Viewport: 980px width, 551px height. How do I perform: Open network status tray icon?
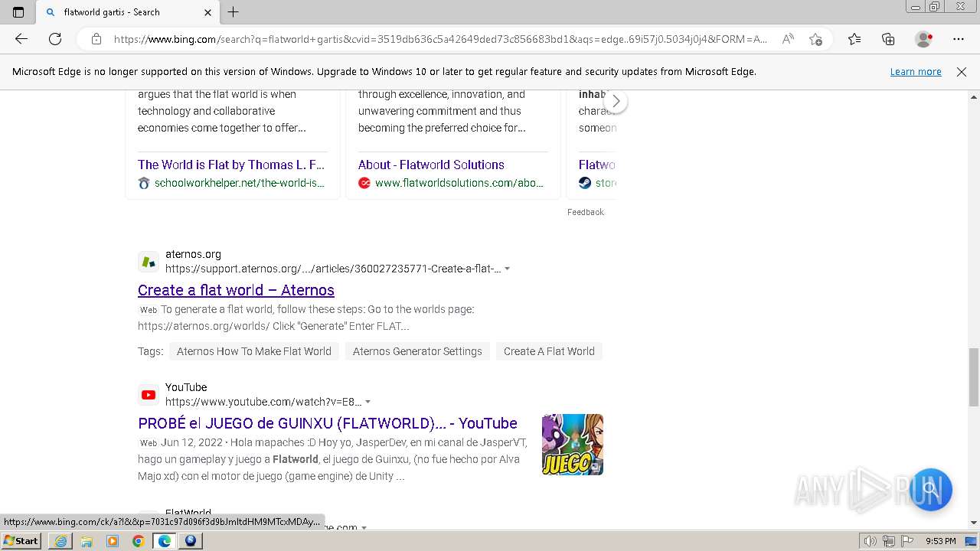coord(889,541)
